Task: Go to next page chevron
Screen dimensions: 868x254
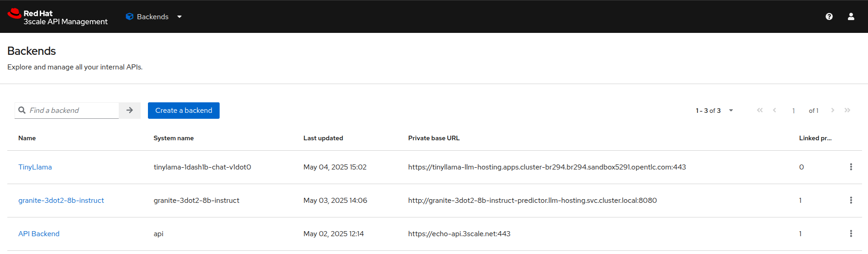Action: 833,110
